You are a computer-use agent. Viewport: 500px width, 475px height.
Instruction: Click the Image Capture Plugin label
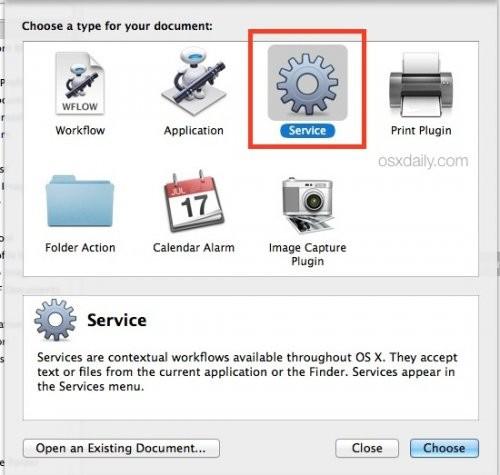(x=307, y=254)
